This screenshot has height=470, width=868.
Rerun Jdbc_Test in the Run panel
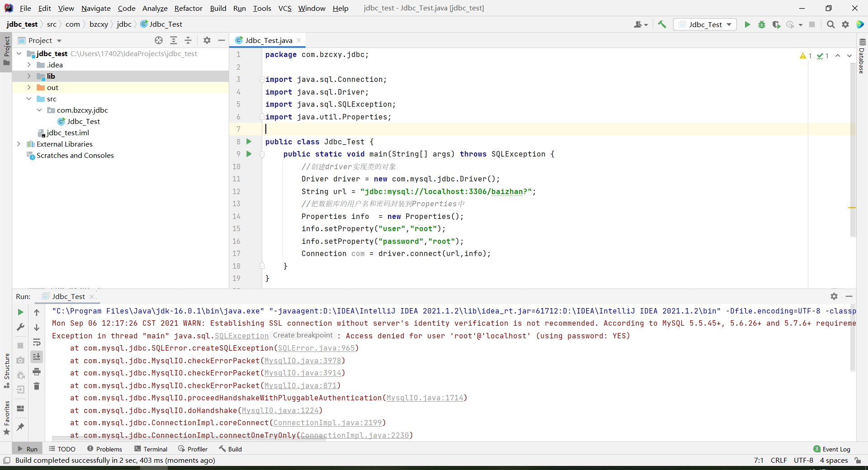point(20,312)
